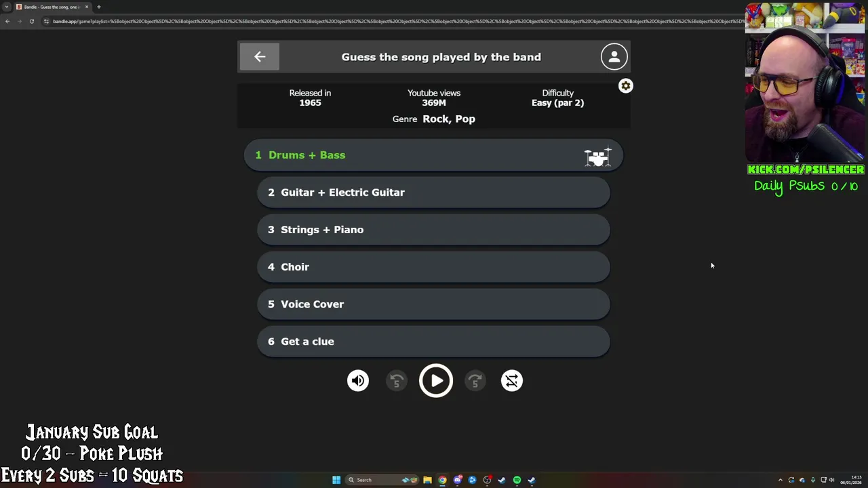This screenshot has width=868, height=488.
Task: Open the volume tray icon
Action: [831, 480]
